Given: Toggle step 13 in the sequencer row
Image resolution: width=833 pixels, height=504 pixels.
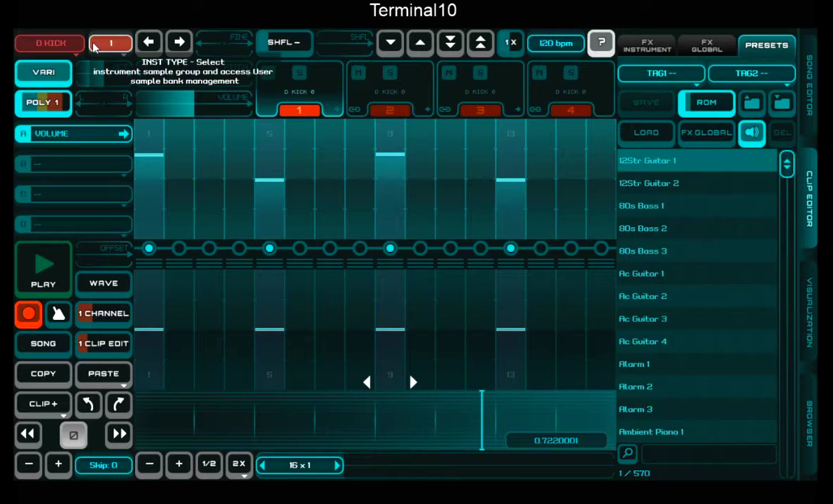Looking at the screenshot, I should (510, 248).
